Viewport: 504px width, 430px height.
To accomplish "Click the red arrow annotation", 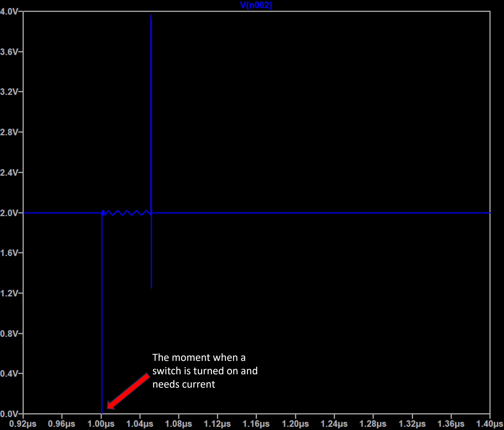I will tap(128, 391).
